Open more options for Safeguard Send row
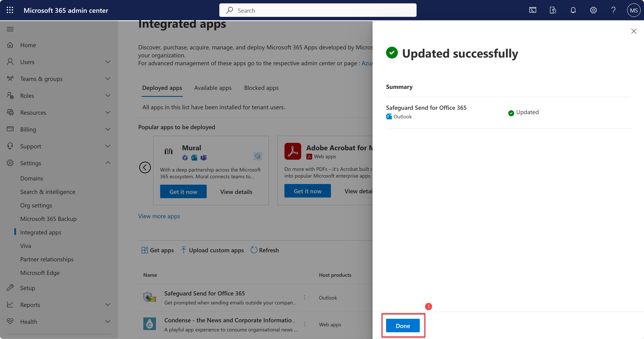Viewport: 644px width, 339px height. [304, 298]
